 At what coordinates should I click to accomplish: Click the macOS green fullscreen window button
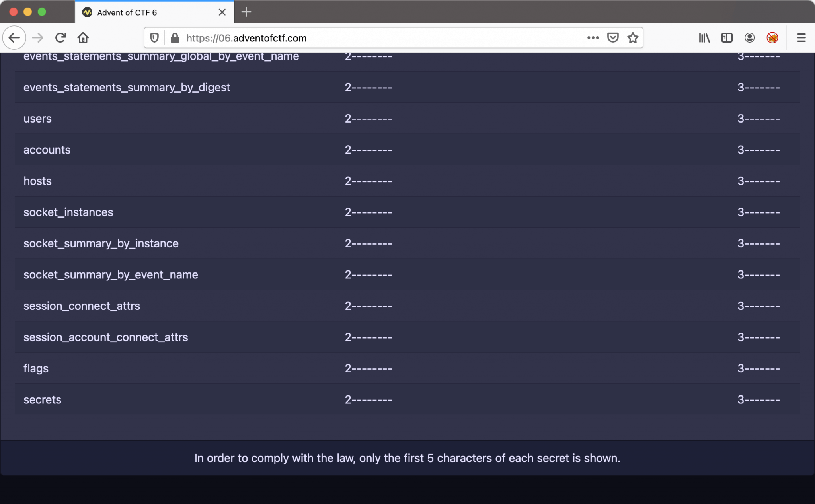pos(42,12)
